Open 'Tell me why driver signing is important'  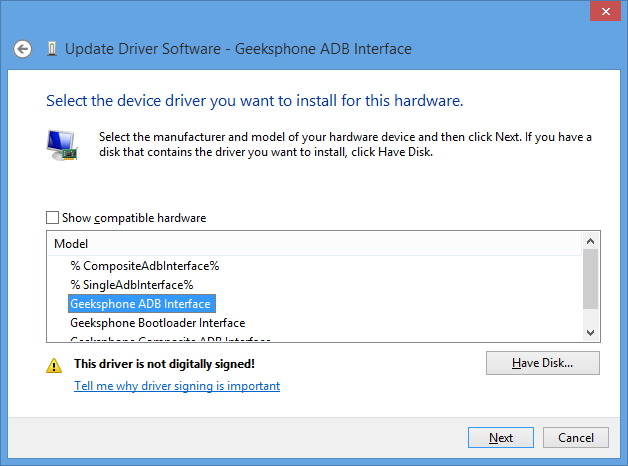[x=177, y=386]
